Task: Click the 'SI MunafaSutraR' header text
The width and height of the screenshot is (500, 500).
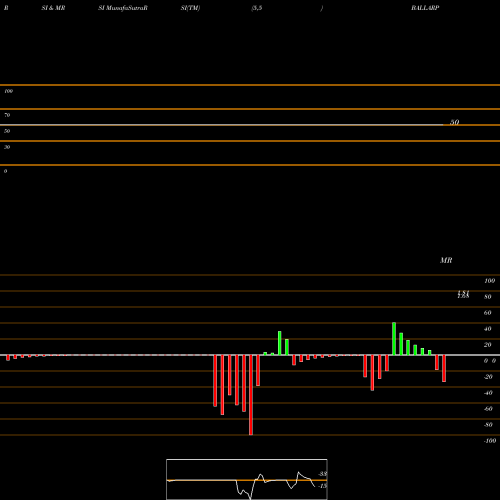Action: [x=123, y=8]
